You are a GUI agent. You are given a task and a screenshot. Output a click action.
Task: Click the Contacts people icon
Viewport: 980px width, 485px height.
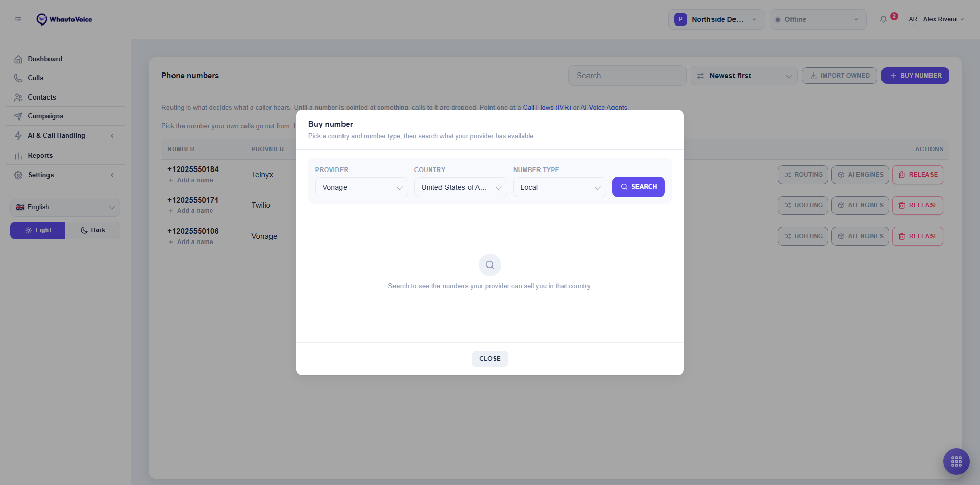[x=18, y=98]
